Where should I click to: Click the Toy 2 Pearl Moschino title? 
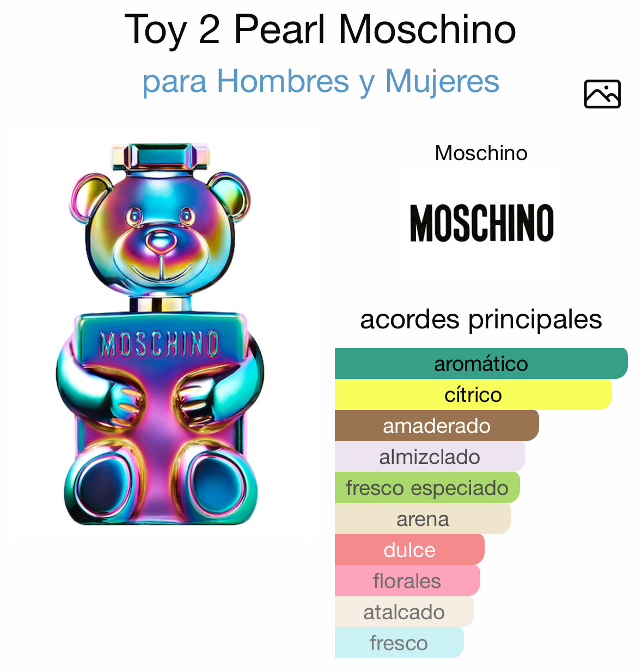coord(320,29)
